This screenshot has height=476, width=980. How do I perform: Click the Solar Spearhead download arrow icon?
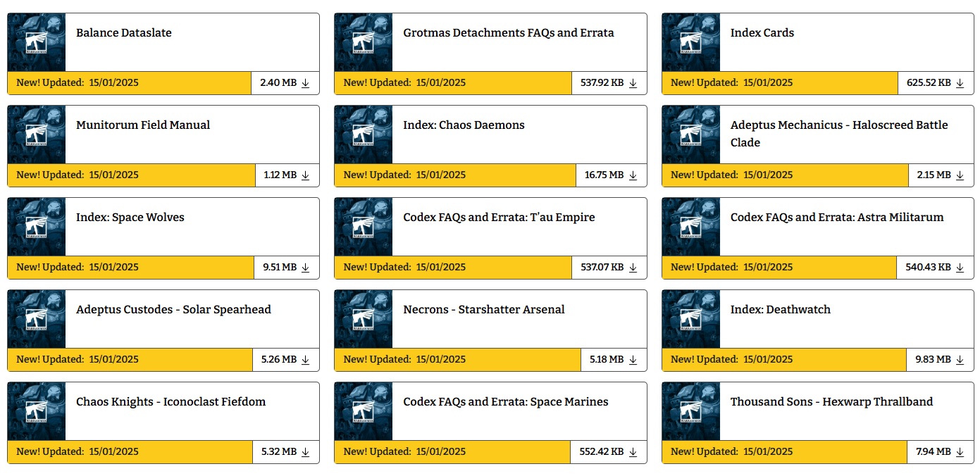pos(306,360)
